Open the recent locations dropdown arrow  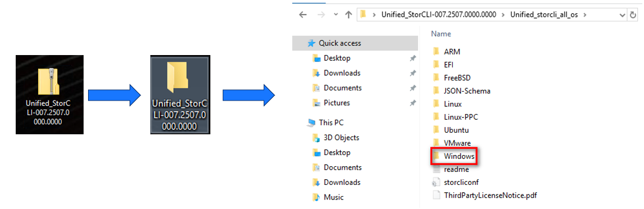click(336, 15)
